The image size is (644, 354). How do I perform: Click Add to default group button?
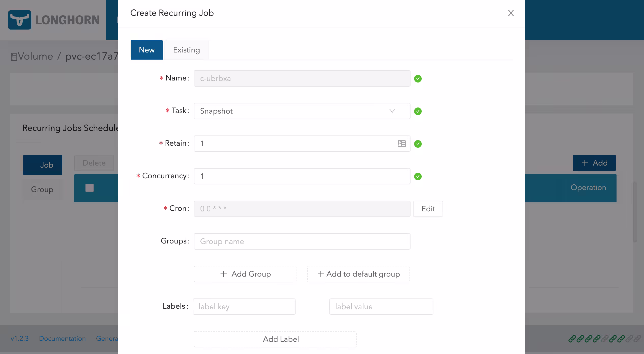(358, 274)
